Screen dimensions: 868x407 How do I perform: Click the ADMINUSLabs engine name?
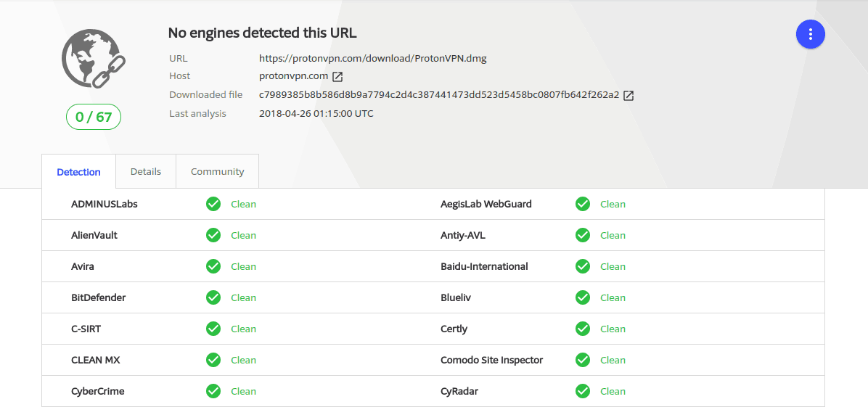(105, 204)
